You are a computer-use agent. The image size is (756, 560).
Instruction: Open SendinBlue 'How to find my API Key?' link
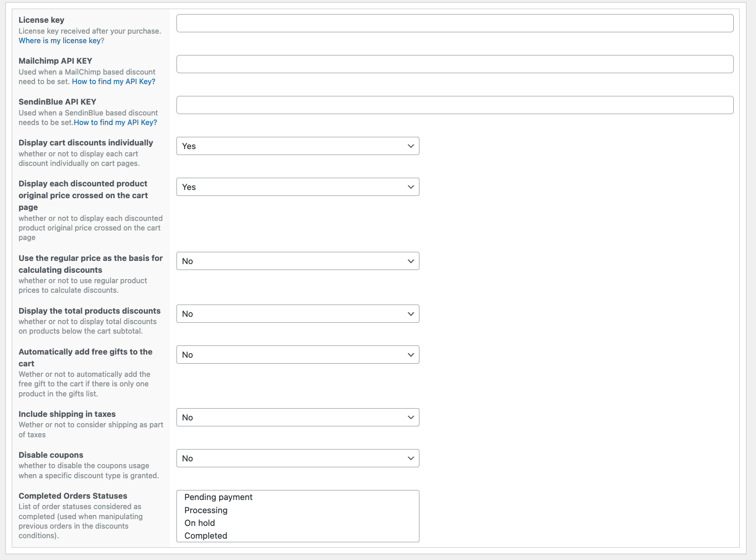pyautogui.click(x=116, y=122)
